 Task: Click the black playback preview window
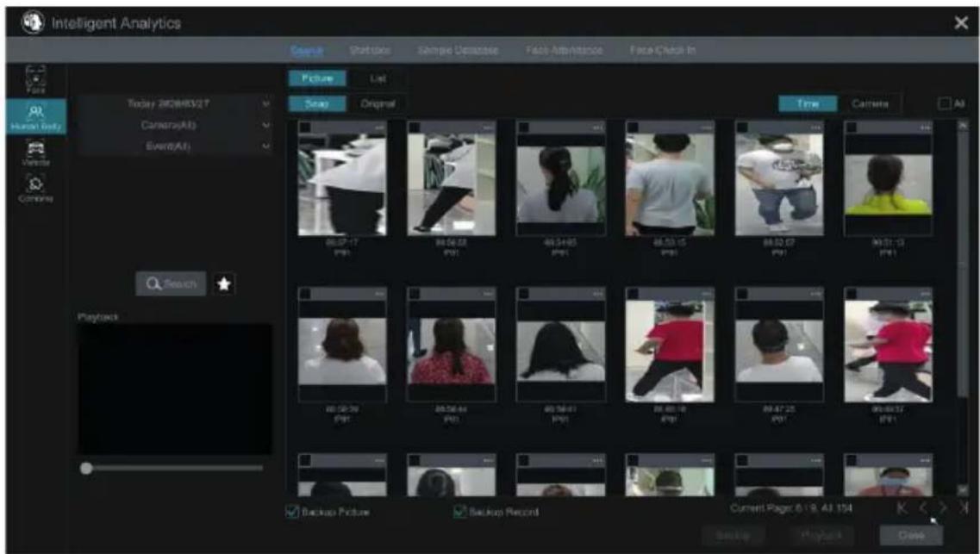pyautogui.click(x=174, y=389)
